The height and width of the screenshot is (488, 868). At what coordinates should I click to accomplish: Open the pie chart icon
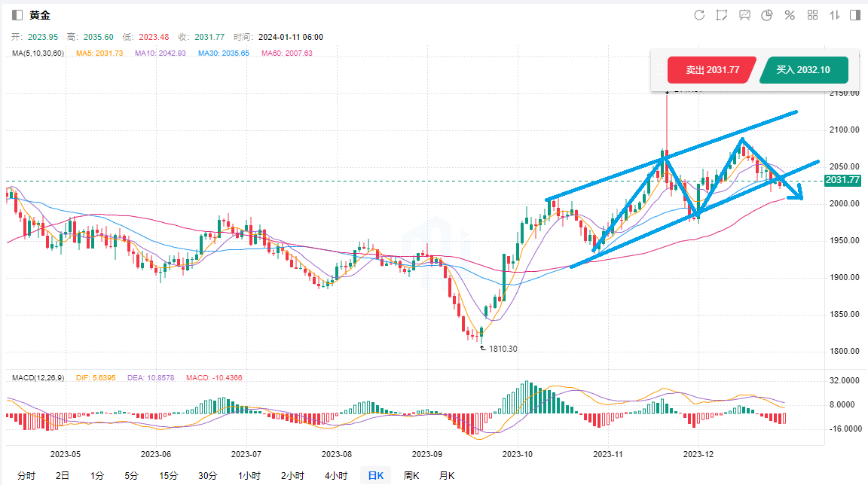click(767, 15)
